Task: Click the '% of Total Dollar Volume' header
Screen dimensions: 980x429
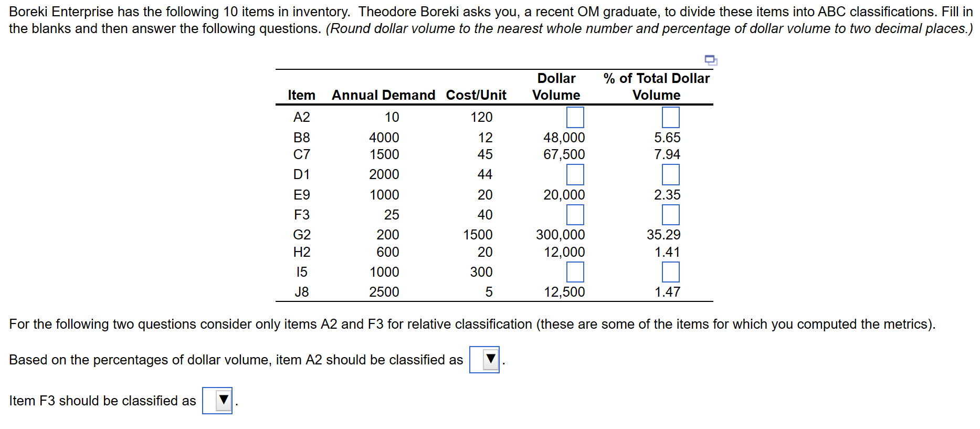Action: pyautogui.click(x=656, y=87)
